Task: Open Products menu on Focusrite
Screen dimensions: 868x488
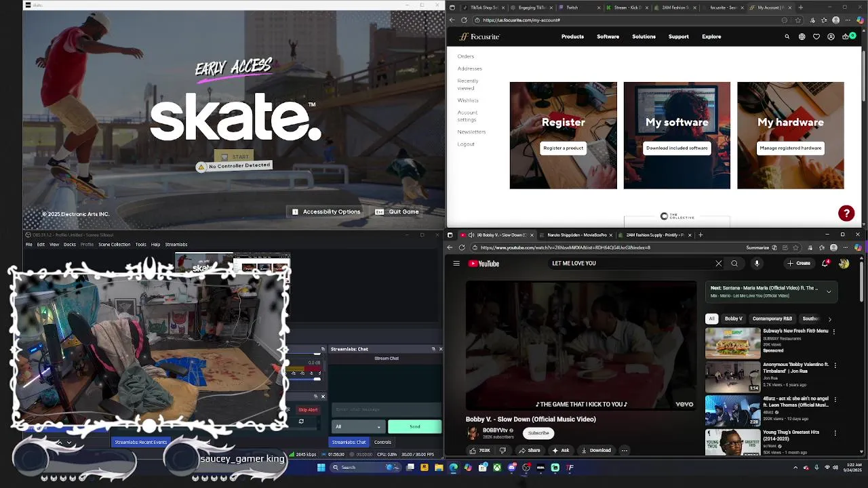Action: [x=572, y=37]
